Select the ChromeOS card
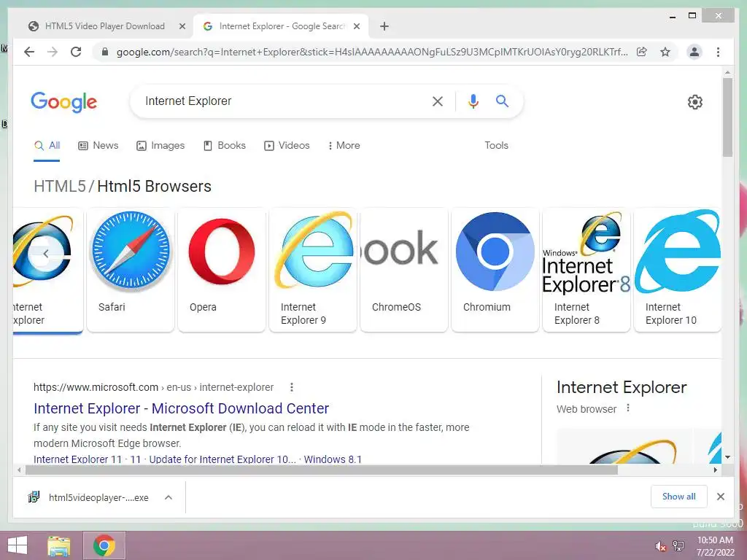Viewport: 747px width, 560px height. pos(404,270)
